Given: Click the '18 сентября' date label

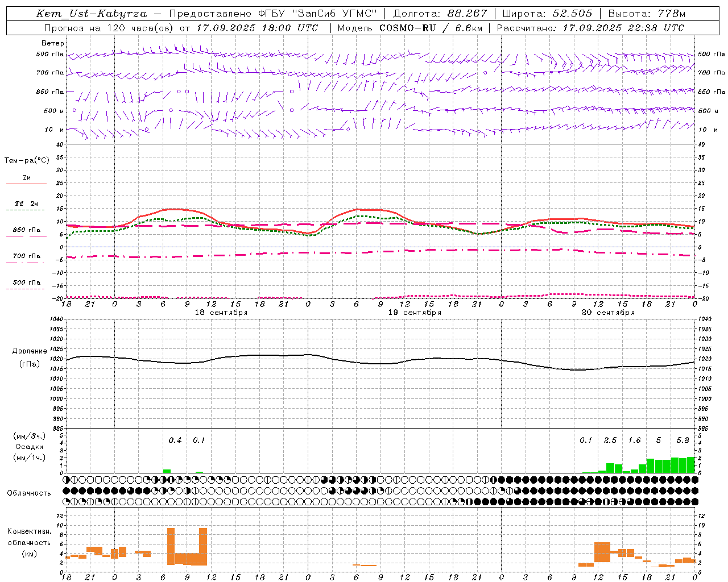Looking at the screenshot, I should (221, 313).
